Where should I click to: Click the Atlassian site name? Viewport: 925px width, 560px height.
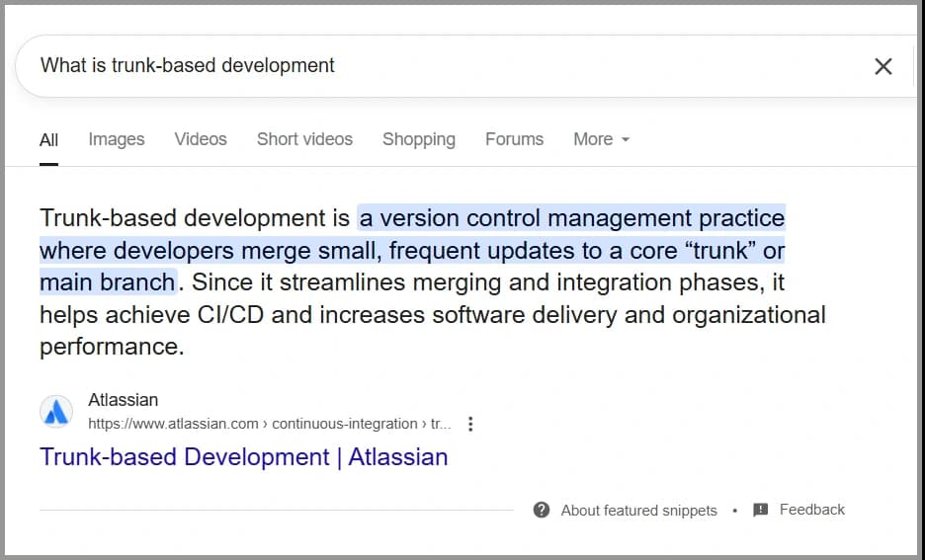click(x=124, y=400)
